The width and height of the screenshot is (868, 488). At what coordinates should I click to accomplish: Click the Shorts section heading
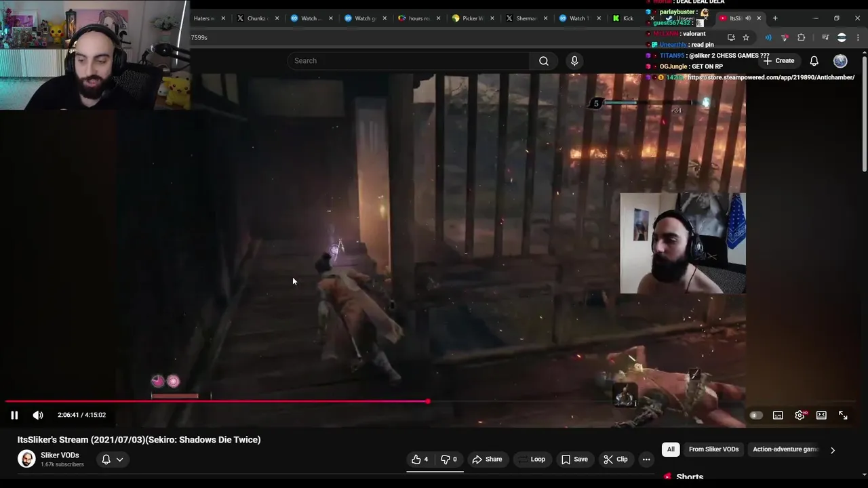tap(690, 477)
